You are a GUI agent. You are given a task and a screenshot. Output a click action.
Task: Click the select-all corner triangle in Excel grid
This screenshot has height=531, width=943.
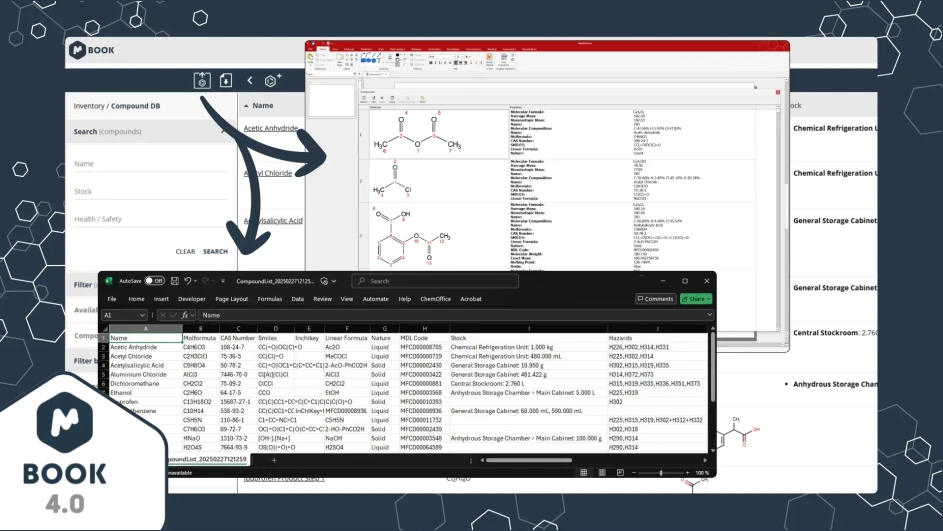coord(105,329)
